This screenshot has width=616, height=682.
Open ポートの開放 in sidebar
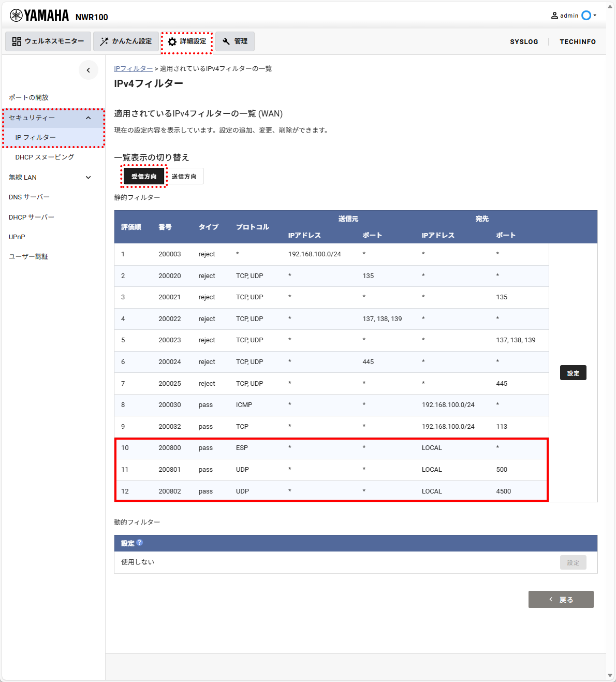29,97
